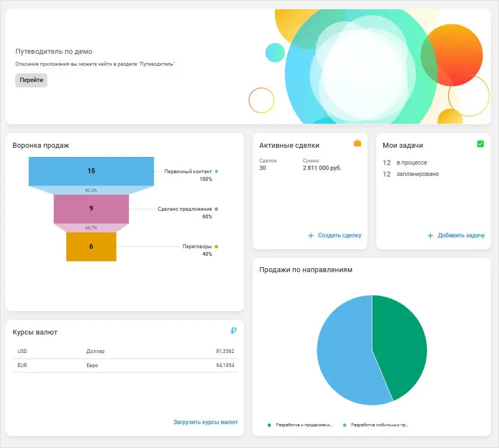The width and height of the screenshot is (499, 448).
Task: Select the orange funnel segment with 6
Action: tap(91, 247)
